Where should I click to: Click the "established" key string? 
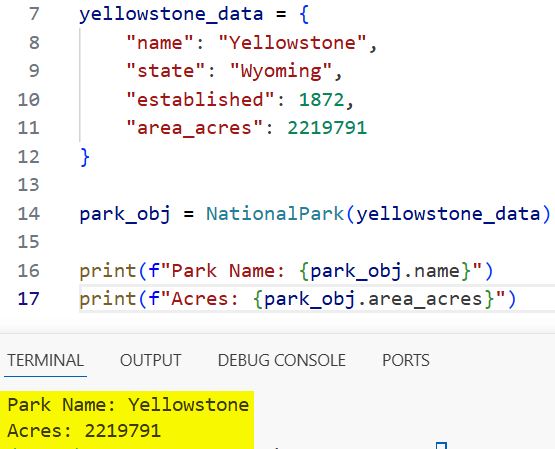point(200,99)
